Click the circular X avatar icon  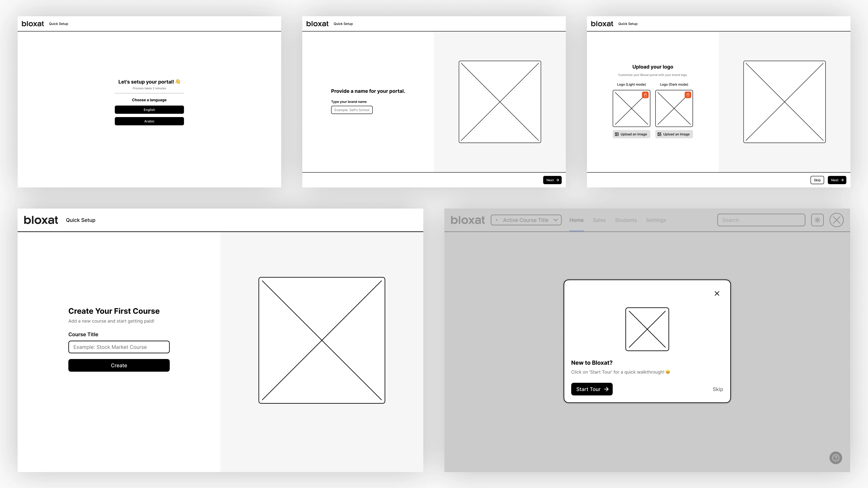(x=836, y=220)
